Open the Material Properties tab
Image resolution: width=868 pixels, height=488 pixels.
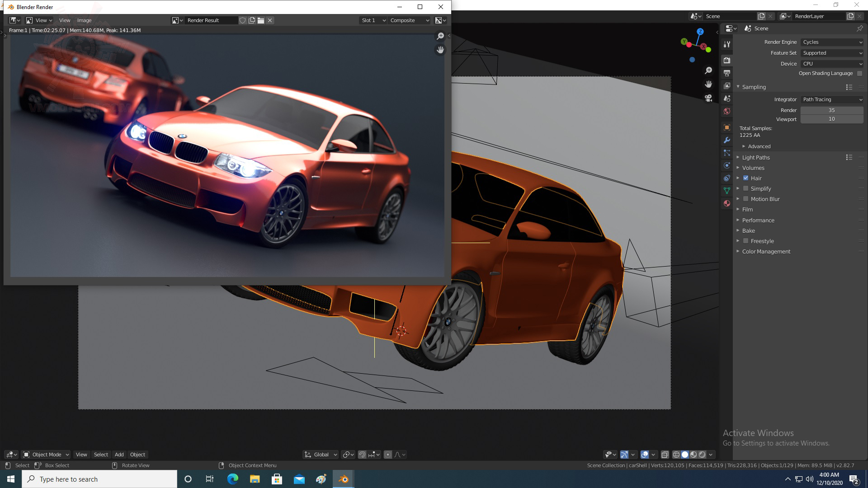(x=727, y=203)
